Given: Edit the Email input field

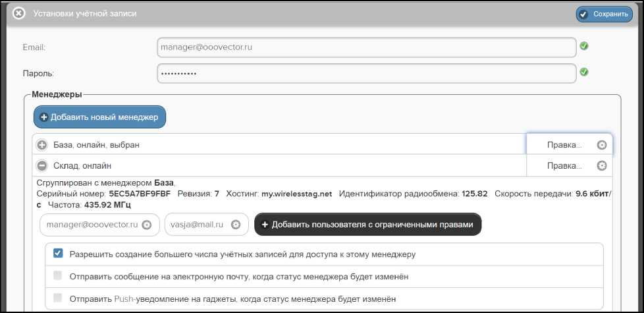Looking at the screenshot, I should [366, 47].
